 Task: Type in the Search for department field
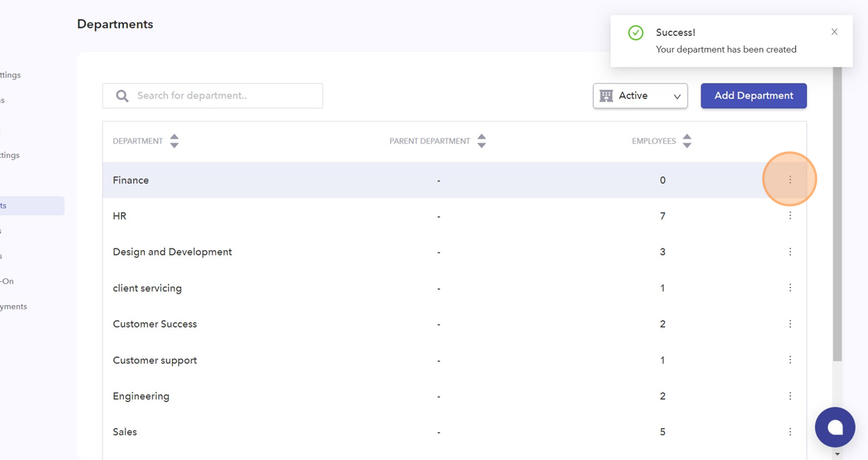coord(225,96)
